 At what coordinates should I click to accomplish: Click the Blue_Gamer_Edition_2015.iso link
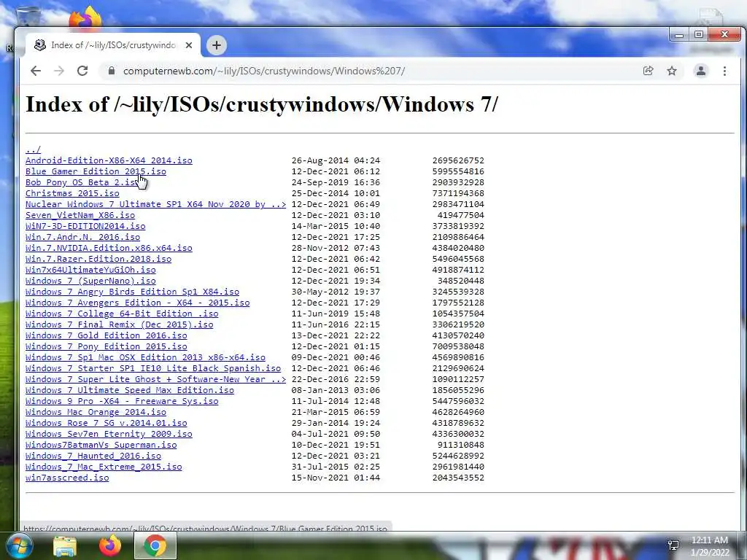tap(96, 171)
